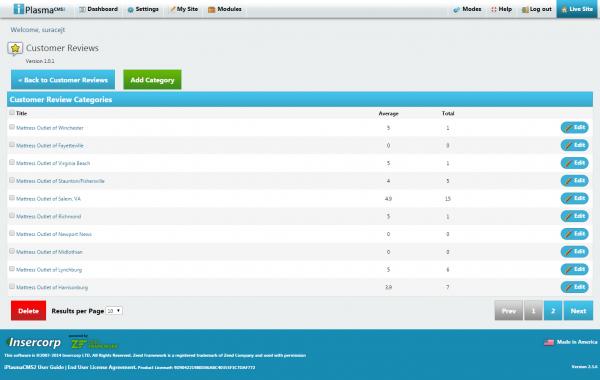
Task: Open the Results per Page dropdown
Action: coord(114,311)
